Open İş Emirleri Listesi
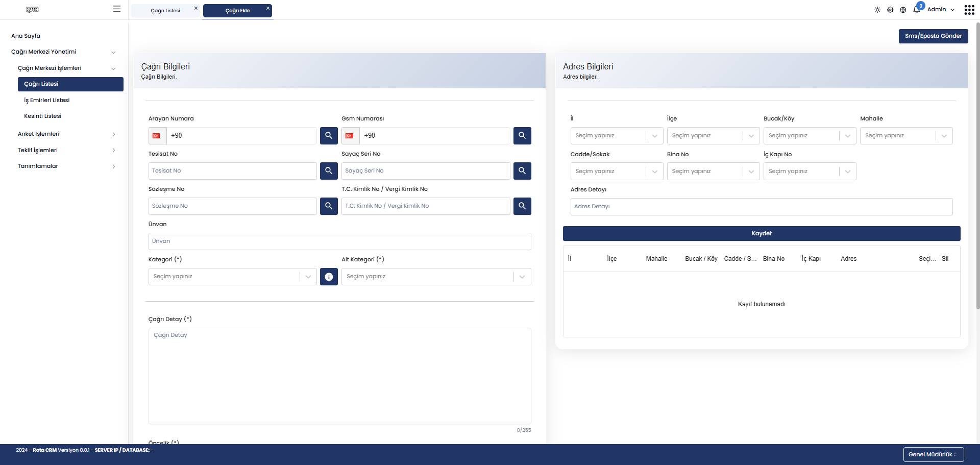Image resolution: width=980 pixels, height=465 pixels. 47,101
